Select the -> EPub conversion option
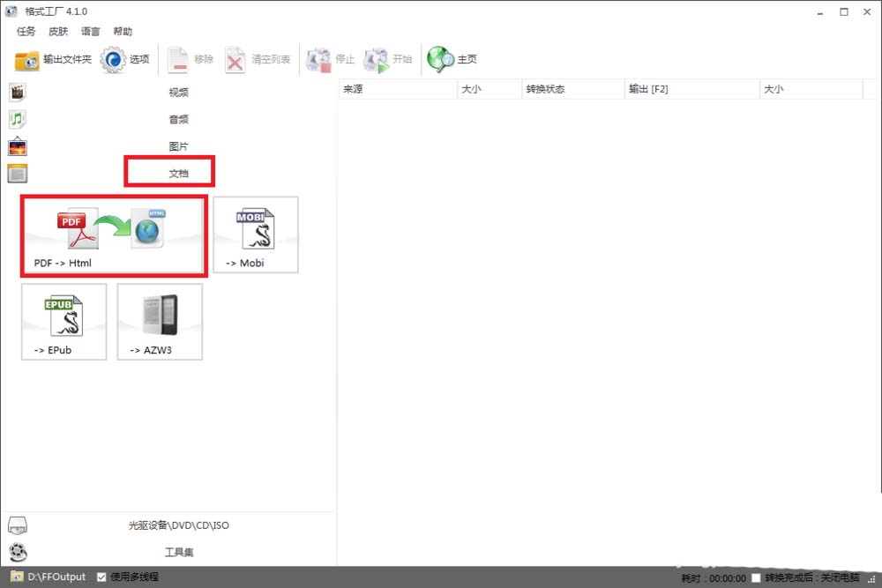The width and height of the screenshot is (882, 588). click(x=64, y=321)
